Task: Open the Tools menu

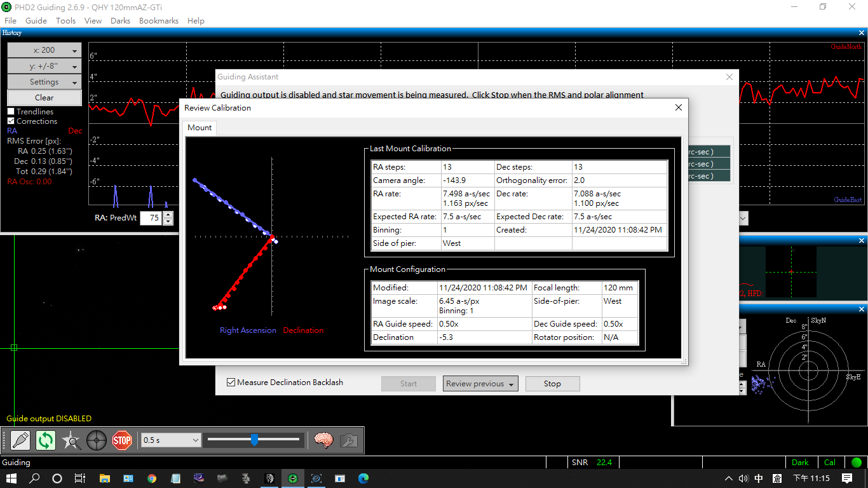Action: click(65, 20)
